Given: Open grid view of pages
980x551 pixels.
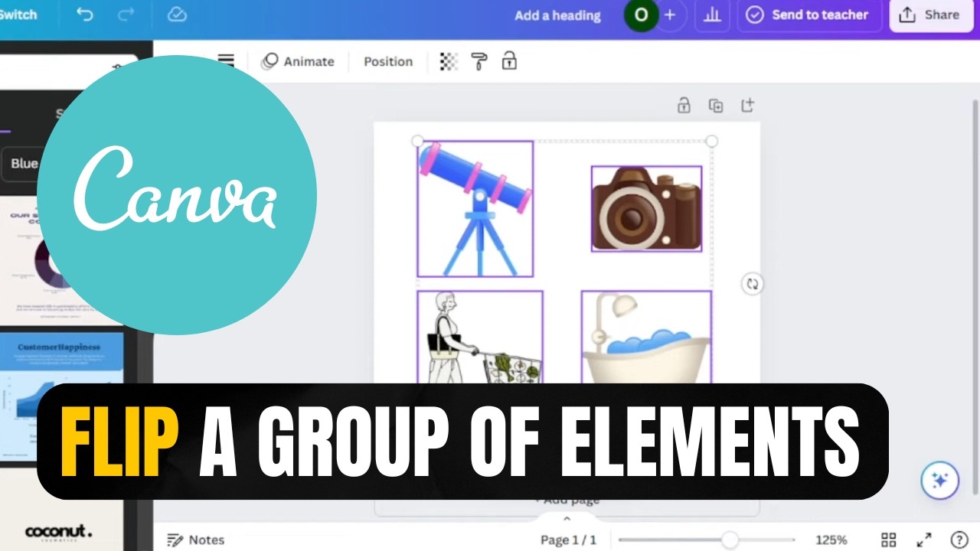Looking at the screenshot, I should (x=888, y=540).
